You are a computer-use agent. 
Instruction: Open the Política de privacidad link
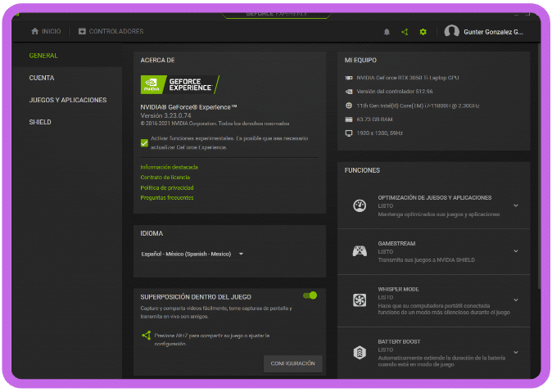[167, 187]
